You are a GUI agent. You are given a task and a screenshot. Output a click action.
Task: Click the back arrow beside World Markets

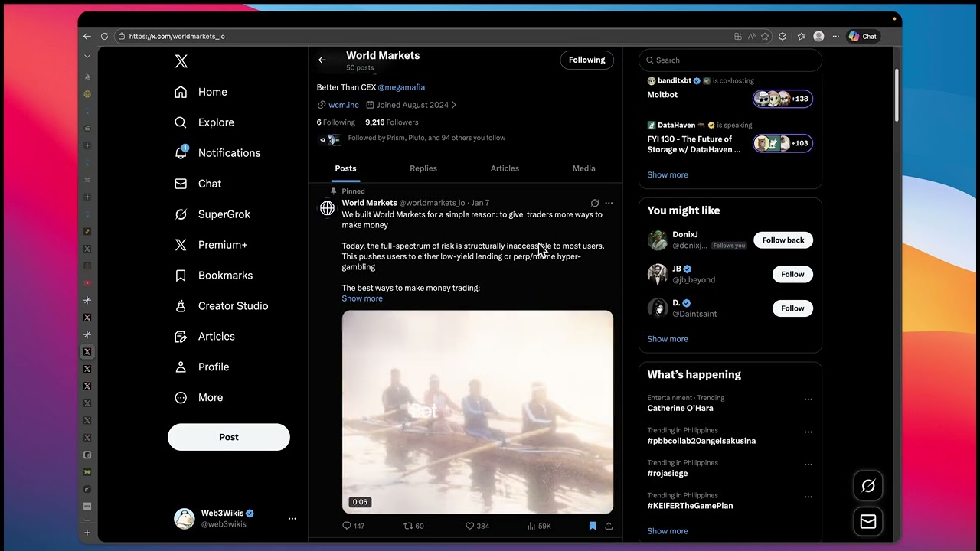322,60
